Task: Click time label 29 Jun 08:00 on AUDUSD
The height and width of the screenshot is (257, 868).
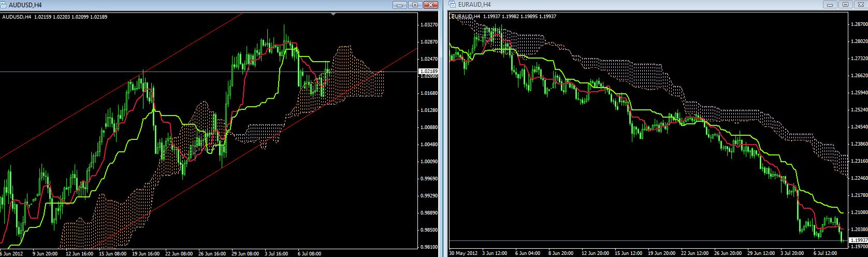Action: (246, 254)
